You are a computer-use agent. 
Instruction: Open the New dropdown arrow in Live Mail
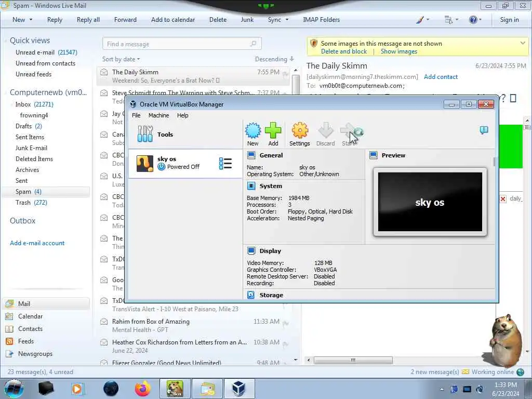click(31, 20)
